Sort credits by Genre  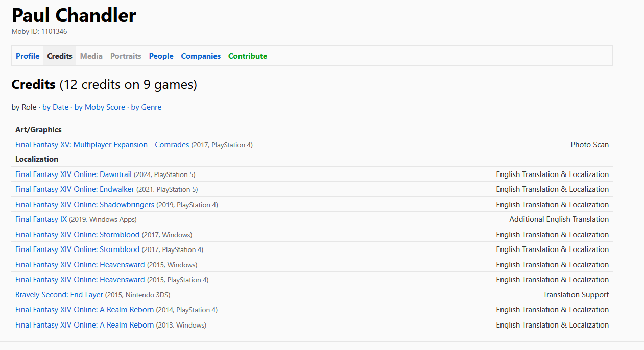point(146,107)
